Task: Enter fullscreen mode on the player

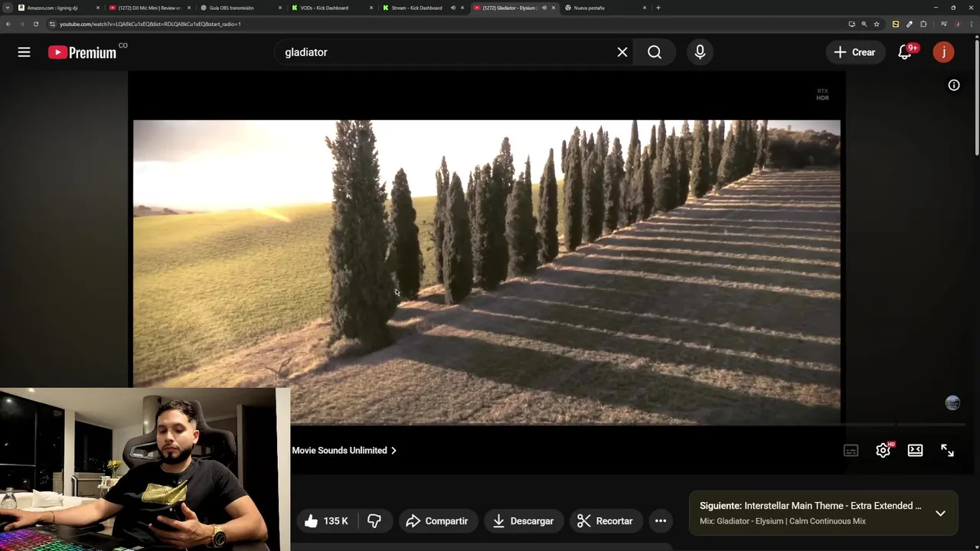Action: (947, 451)
